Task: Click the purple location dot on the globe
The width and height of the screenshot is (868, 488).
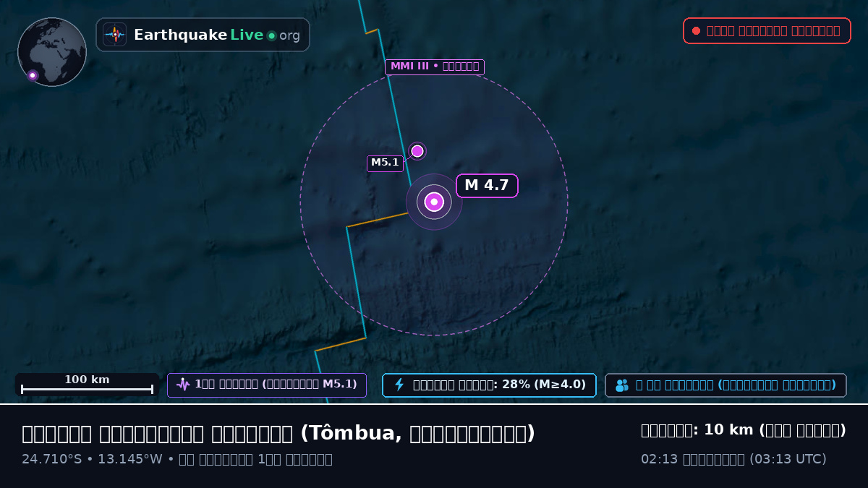Action: [x=33, y=75]
